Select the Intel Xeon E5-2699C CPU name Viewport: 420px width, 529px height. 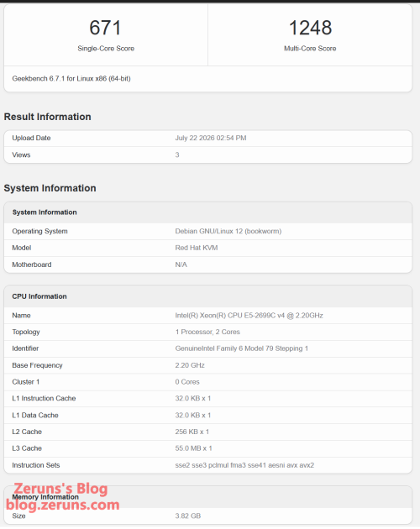click(249, 316)
